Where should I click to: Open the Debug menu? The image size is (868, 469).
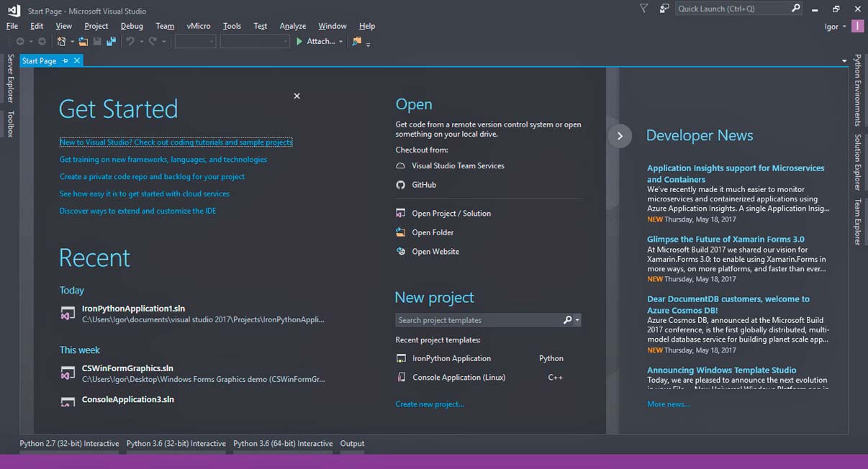[132, 26]
